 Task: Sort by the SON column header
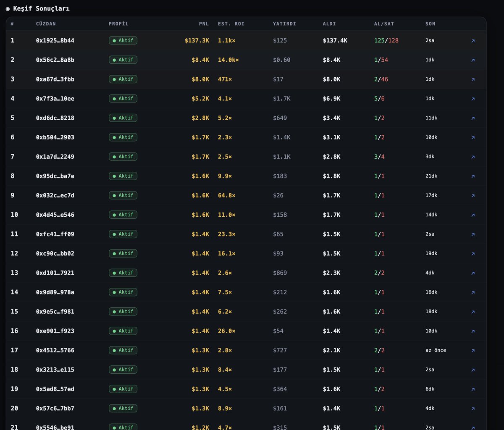pos(430,24)
